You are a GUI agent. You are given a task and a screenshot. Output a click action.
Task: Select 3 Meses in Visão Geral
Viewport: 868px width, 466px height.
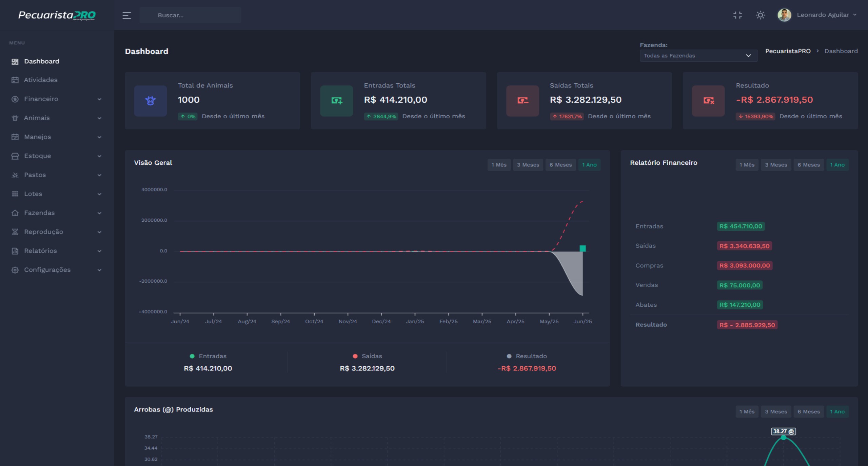528,165
